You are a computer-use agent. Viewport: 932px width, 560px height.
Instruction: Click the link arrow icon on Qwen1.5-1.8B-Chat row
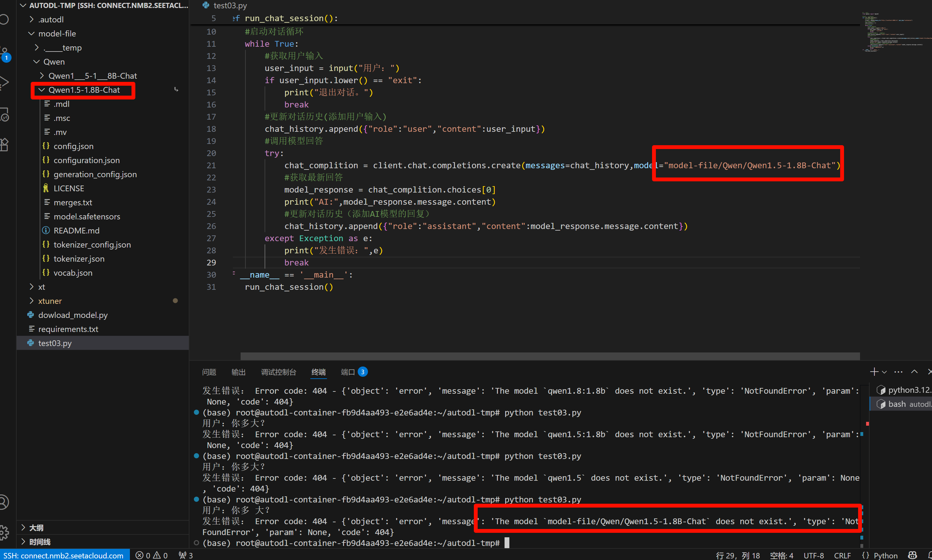176,90
